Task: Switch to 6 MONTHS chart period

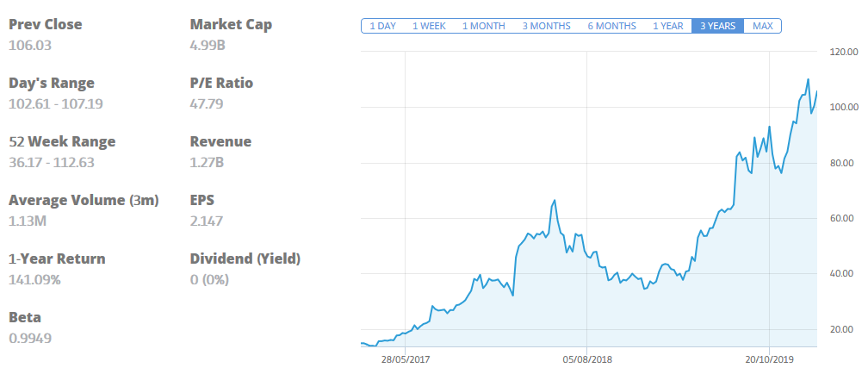Action: point(611,26)
